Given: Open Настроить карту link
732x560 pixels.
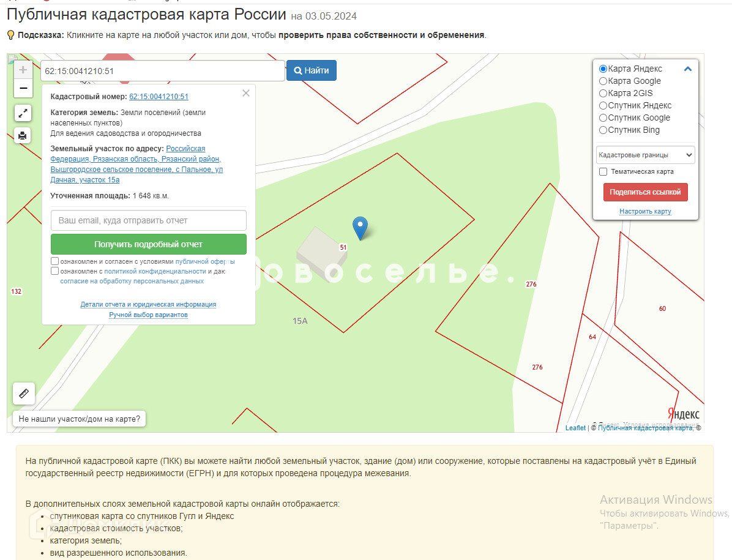Looking at the screenshot, I should [645, 211].
